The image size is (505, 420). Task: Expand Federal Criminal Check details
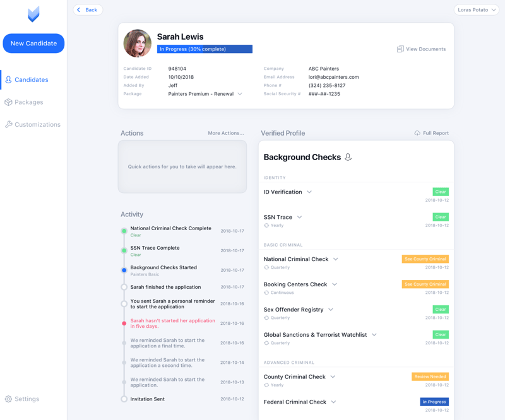point(334,402)
